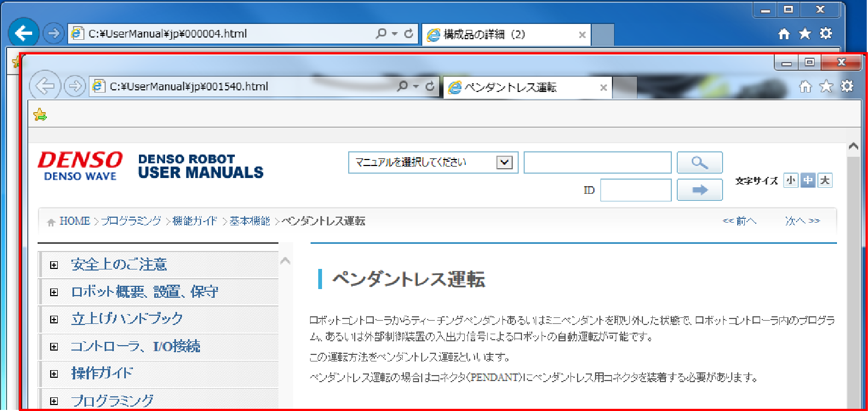Viewport: 868px width, 411px height.
Task: Set text size to medium (中)
Action: coord(808,180)
